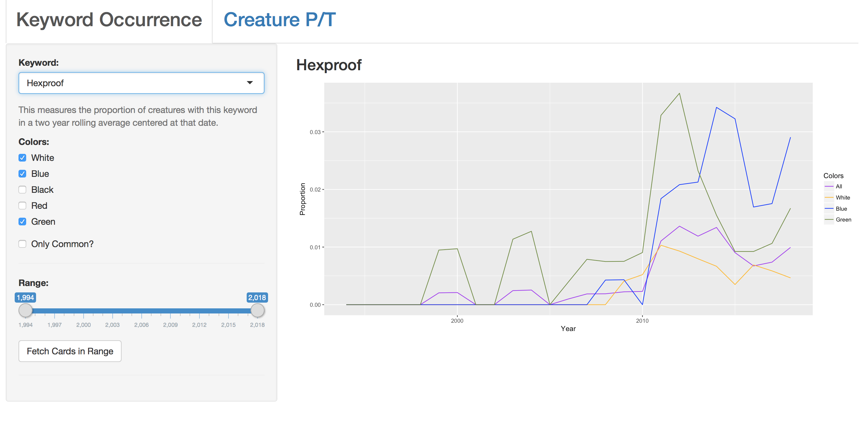Viewport: 868px width, 422px height.
Task: Click the 2,003 slider tick label
Action: click(x=112, y=325)
